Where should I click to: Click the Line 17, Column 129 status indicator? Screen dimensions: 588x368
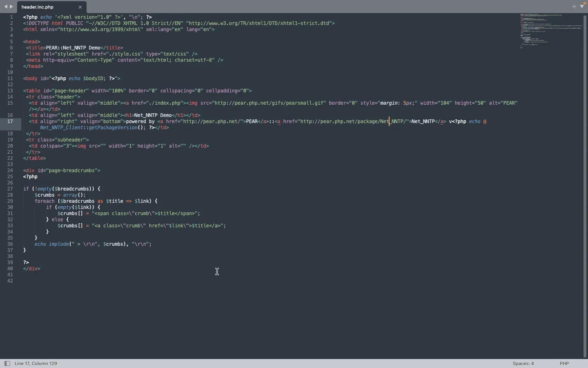36,364
